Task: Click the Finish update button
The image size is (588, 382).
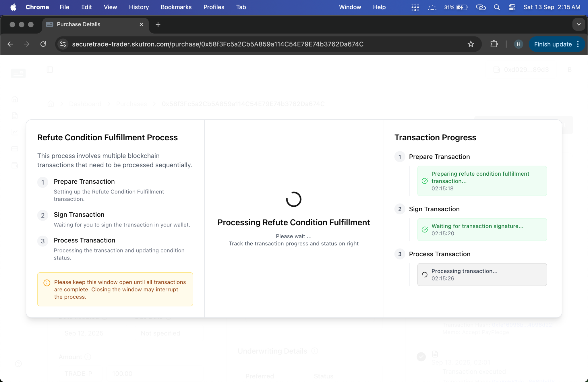Action: pos(553,44)
